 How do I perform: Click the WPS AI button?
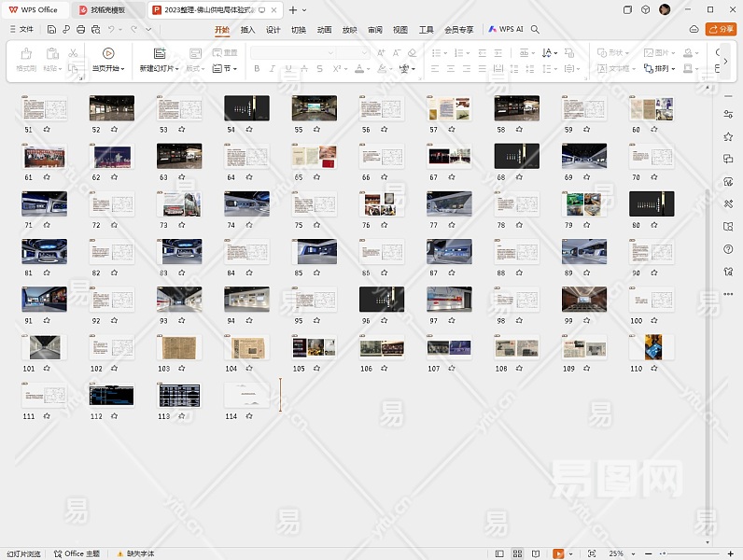pyautogui.click(x=505, y=30)
